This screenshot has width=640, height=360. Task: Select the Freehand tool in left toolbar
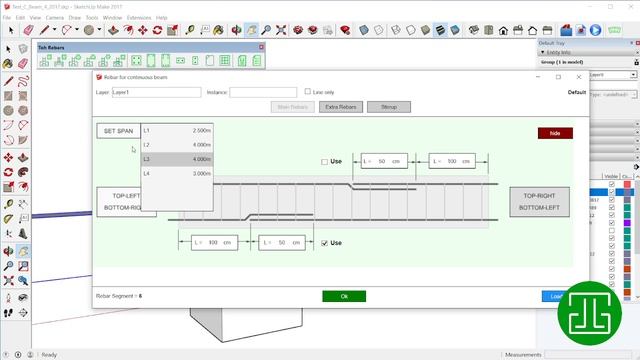click(x=23, y=80)
